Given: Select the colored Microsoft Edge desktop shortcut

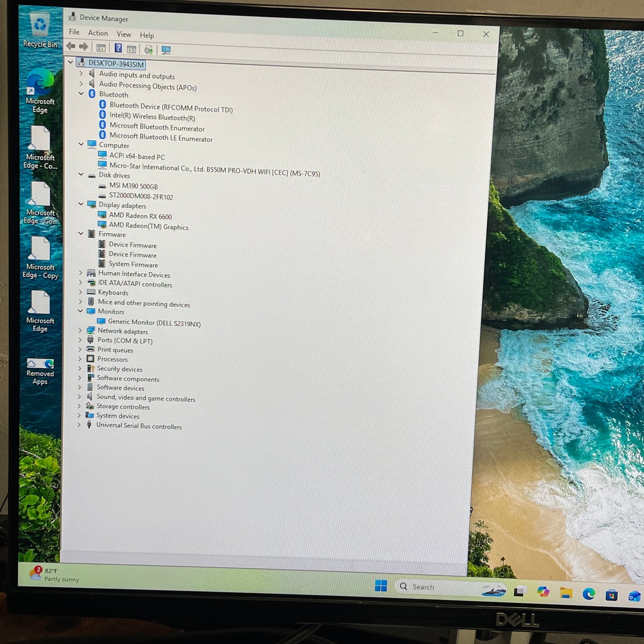Looking at the screenshot, I should coord(40,91).
